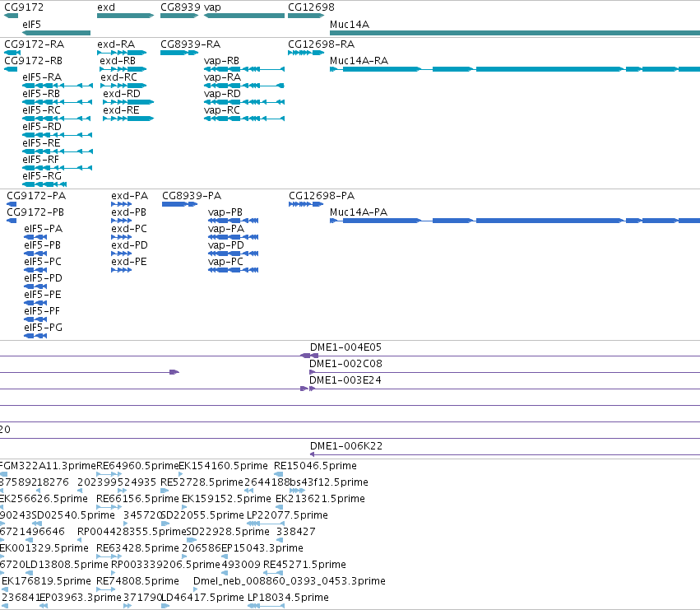The image size is (700, 610).
Task: Click protein exd-PE label
Action: (x=129, y=262)
